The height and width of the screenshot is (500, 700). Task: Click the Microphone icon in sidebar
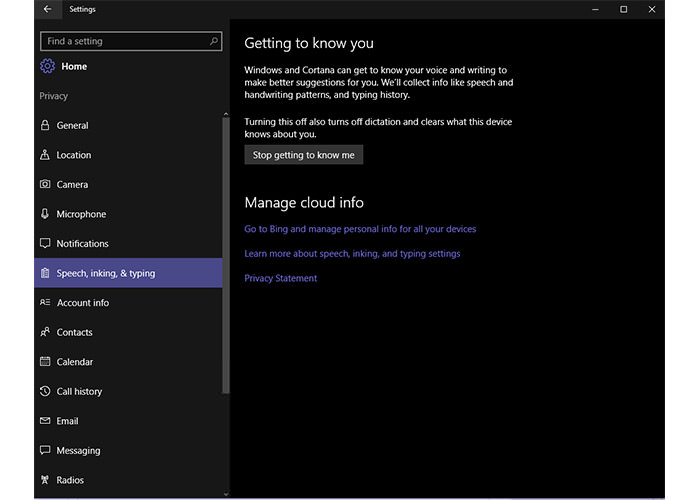45,214
